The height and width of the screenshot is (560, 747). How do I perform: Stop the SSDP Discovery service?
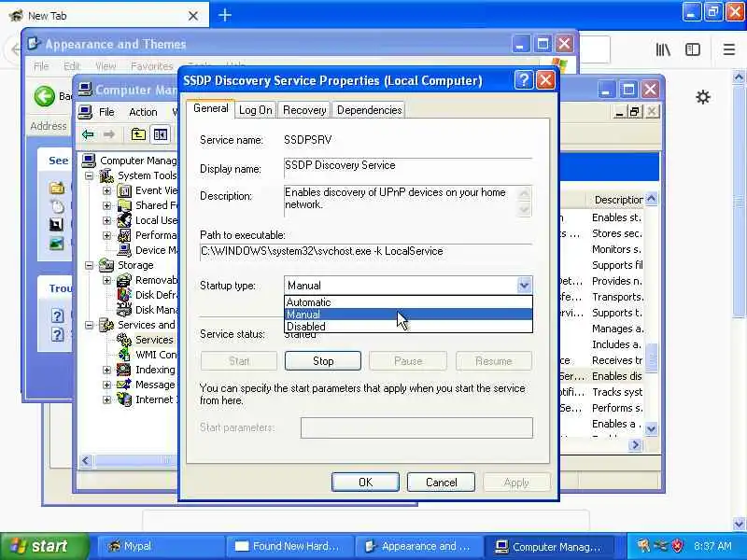tap(322, 361)
